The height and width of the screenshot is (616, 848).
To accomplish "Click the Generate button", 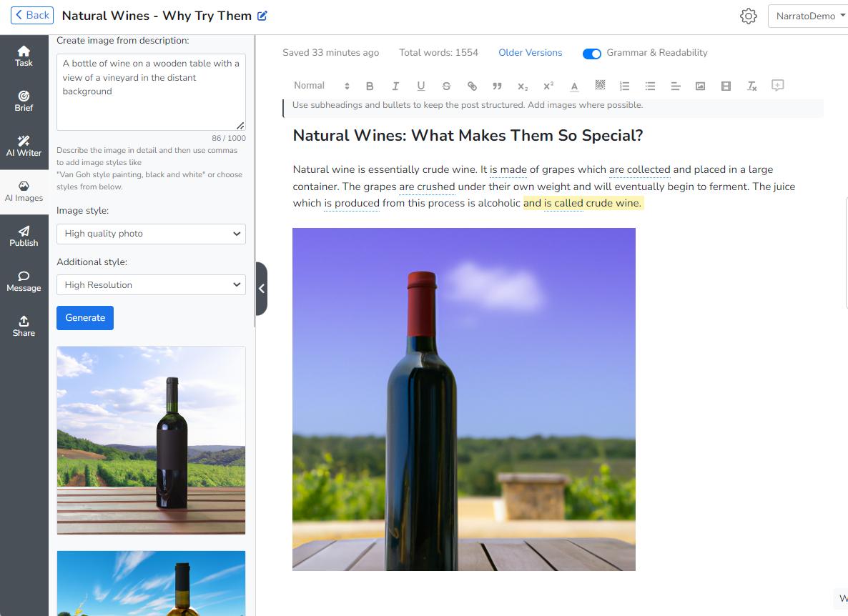I will click(85, 318).
